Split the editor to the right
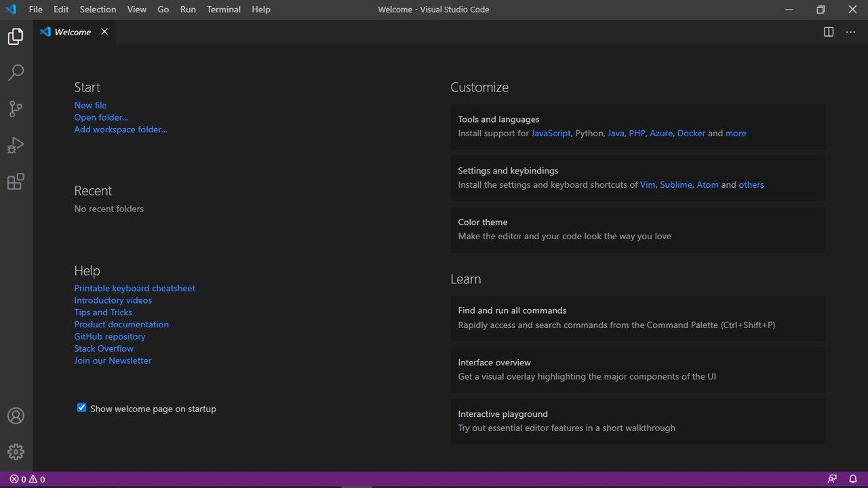The width and height of the screenshot is (868, 488). tap(828, 32)
